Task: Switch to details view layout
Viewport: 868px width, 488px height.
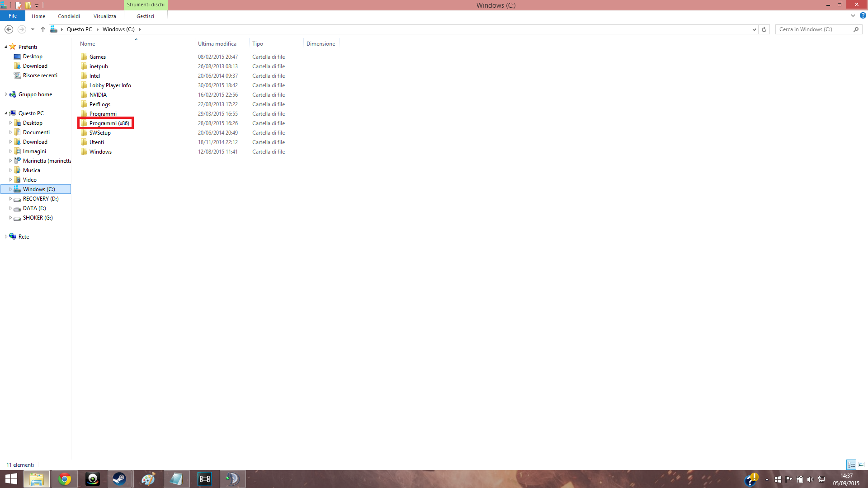Action: click(851, 465)
